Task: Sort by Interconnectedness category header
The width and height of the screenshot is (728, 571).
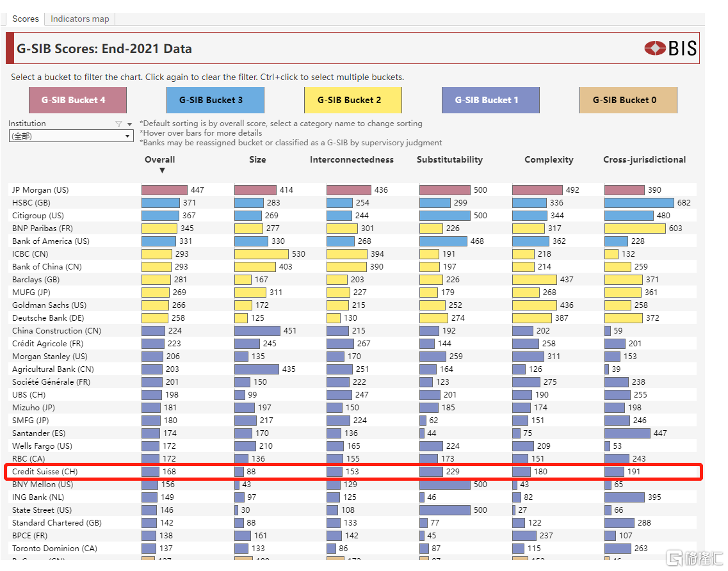Action: pos(352,159)
